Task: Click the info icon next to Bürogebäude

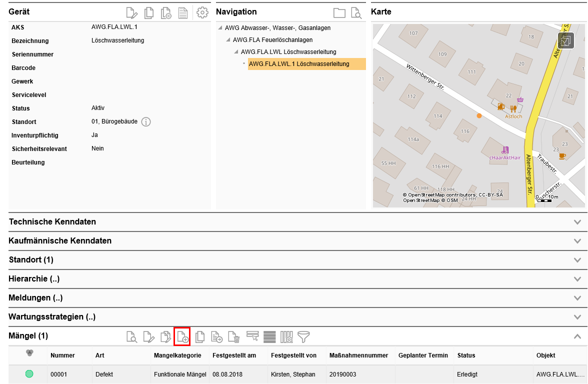Action: [146, 122]
